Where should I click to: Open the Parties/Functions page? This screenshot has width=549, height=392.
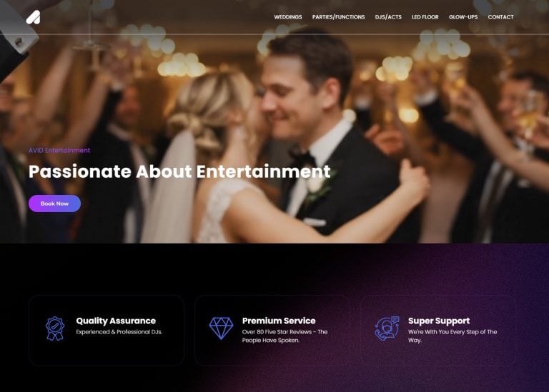(338, 17)
